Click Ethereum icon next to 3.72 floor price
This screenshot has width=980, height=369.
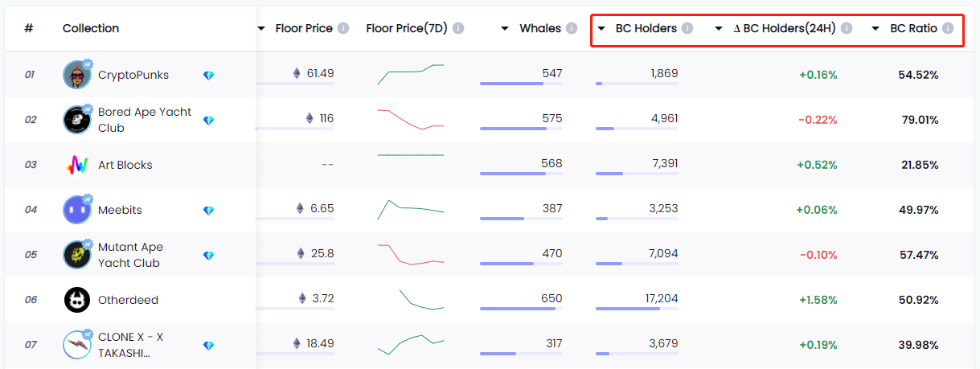303,298
